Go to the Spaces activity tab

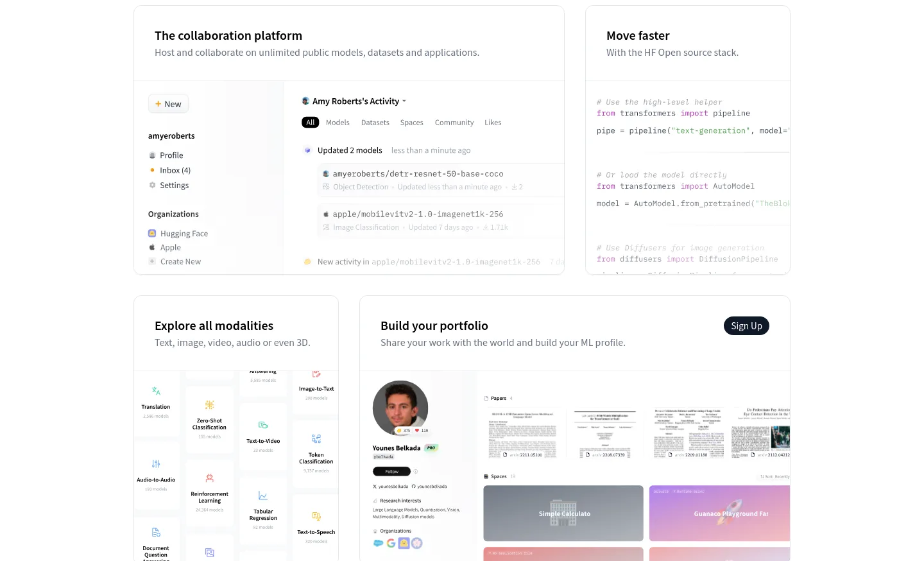click(x=412, y=123)
